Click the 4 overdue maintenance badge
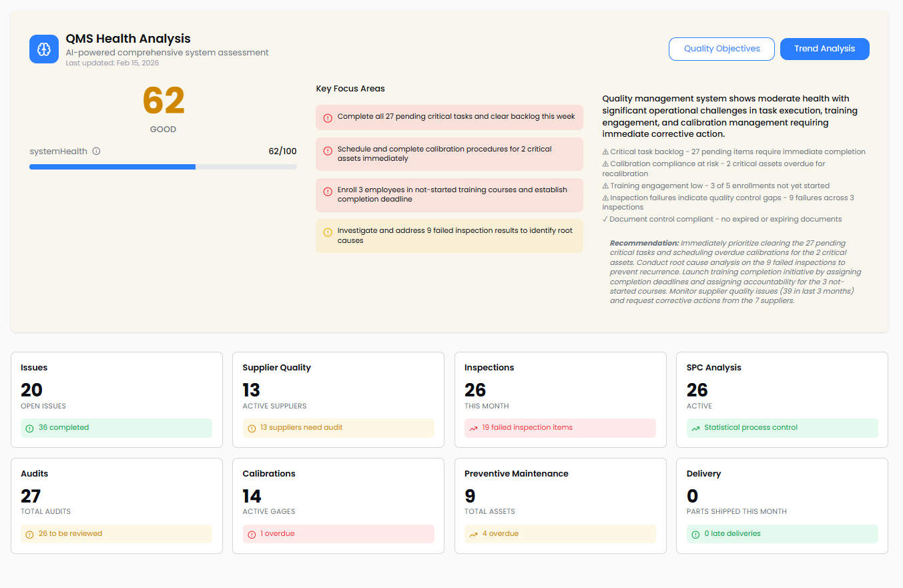Image resolution: width=903 pixels, height=588 pixels. coord(560,534)
